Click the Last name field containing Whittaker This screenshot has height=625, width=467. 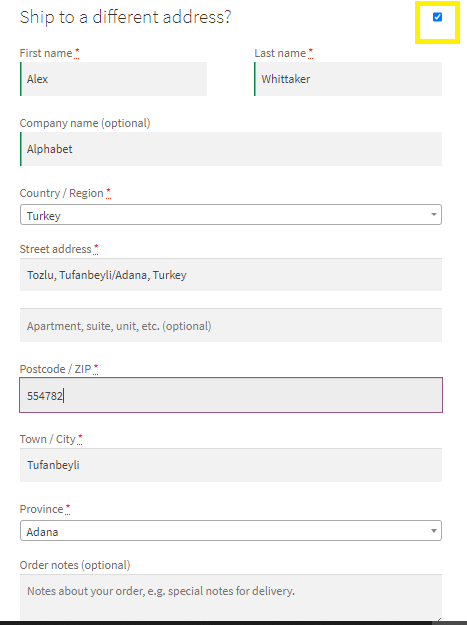pos(348,79)
